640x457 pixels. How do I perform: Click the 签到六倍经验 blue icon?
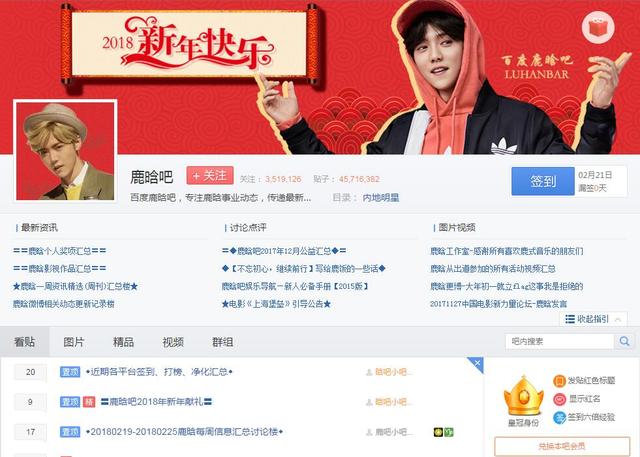pos(559,417)
